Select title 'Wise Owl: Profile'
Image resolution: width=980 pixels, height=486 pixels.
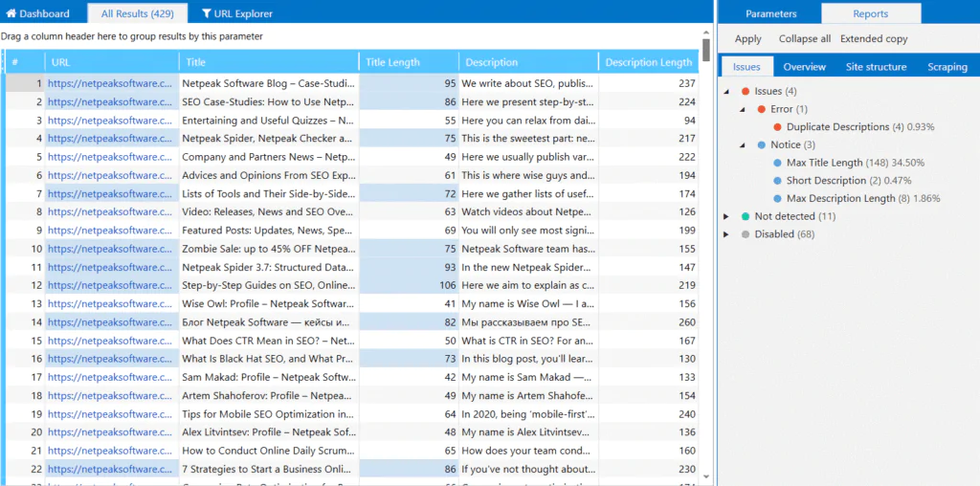(269, 303)
